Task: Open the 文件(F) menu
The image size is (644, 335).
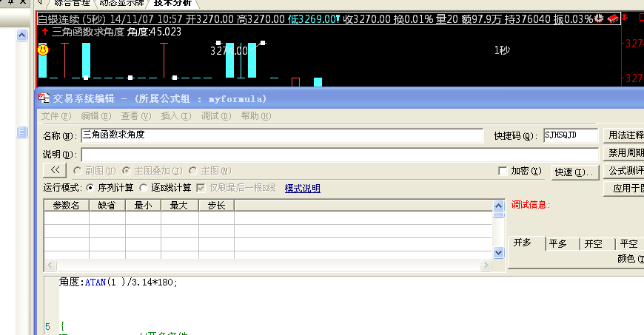Action: point(56,116)
